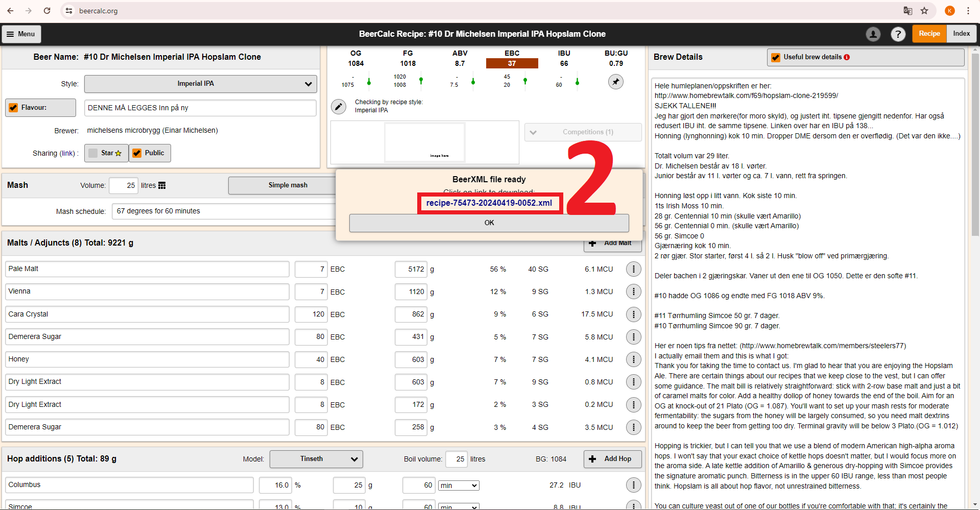Expand the Tinseth hop model dropdown
Viewport: 980px width, 510px height.
click(316, 459)
